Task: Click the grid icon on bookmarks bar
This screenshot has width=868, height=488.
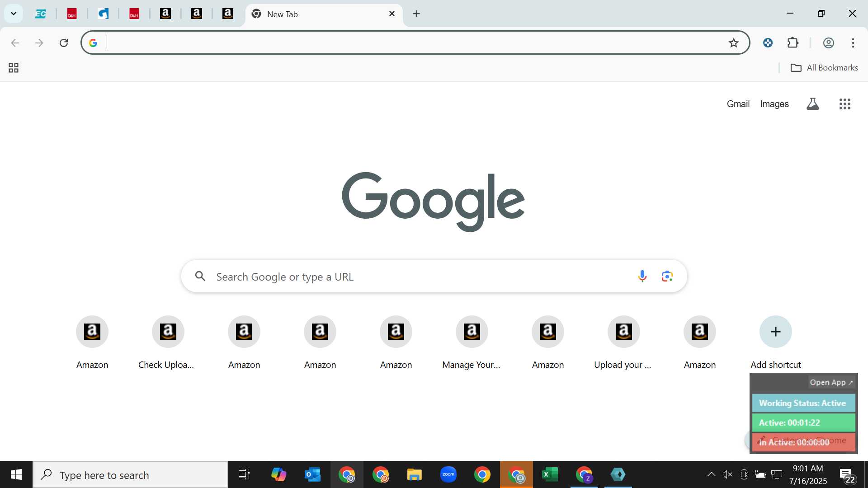Action: 14,68
